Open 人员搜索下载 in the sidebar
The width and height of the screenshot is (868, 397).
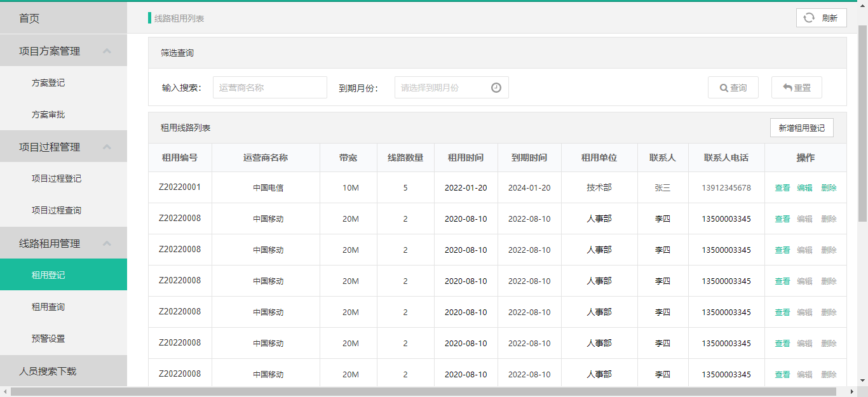click(64, 371)
